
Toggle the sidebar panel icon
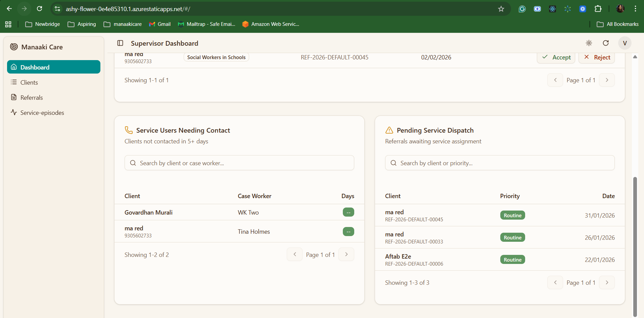tap(120, 43)
